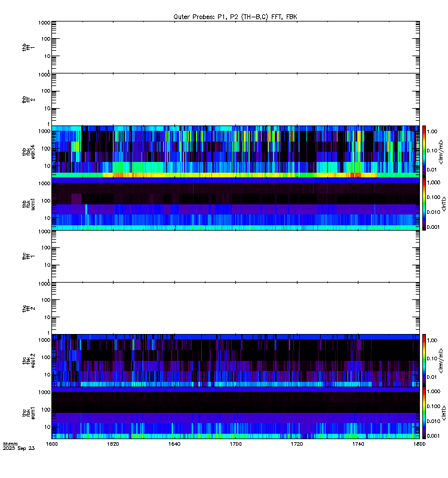Click the '10' y-axis tick of thc fff 2 panel

(x=47, y=317)
